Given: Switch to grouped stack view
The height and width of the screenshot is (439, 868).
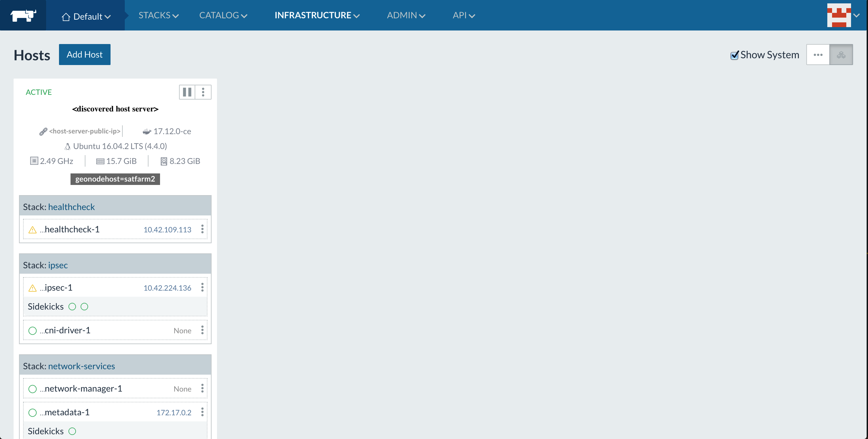Looking at the screenshot, I should [x=841, y=55].
